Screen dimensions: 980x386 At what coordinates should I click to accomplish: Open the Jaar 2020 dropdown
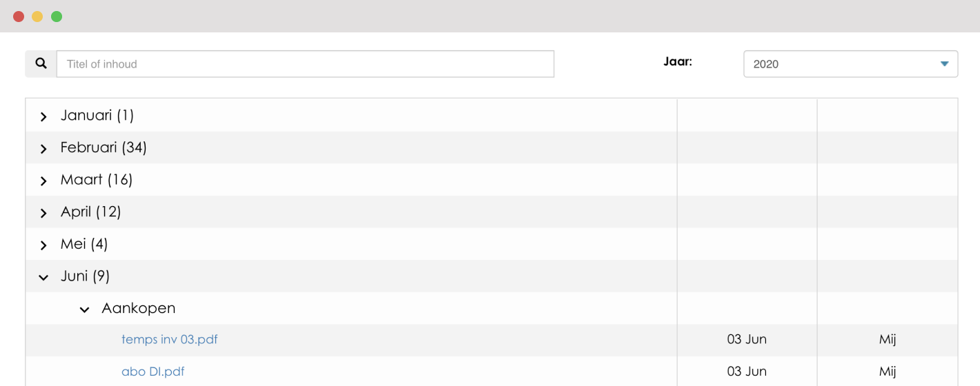850,64
